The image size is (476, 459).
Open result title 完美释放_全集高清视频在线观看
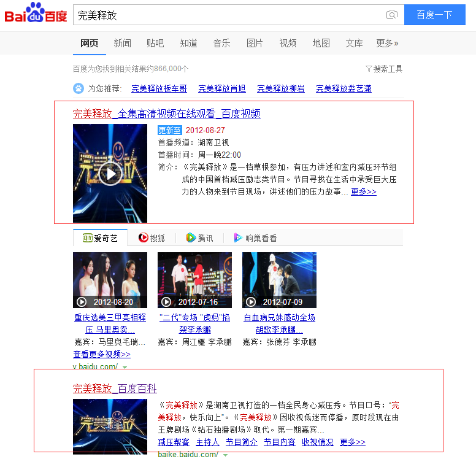(167, 114)
